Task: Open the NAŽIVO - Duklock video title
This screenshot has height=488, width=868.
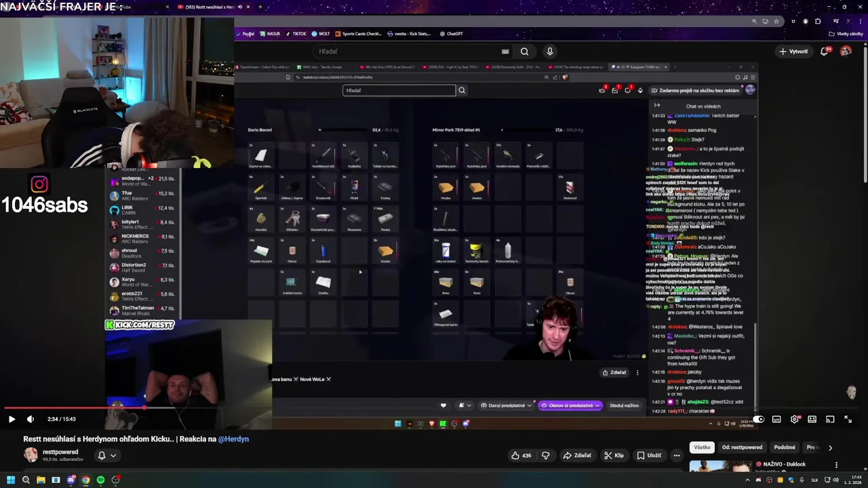Action: 781,464
